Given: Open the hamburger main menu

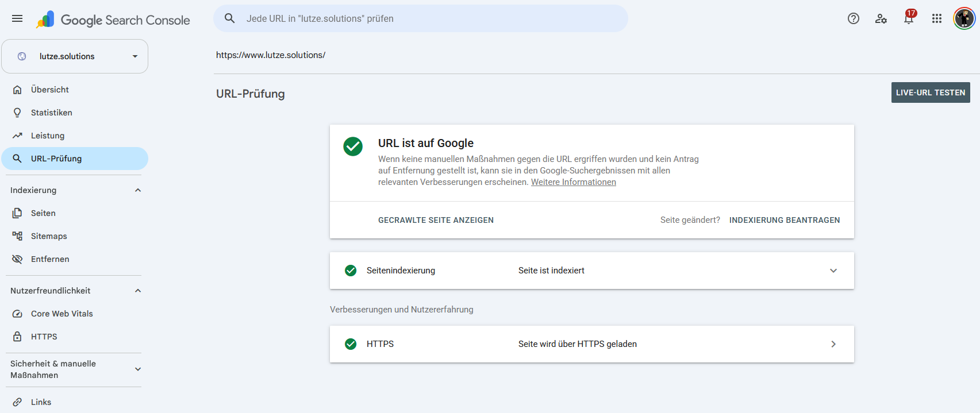Looking at the screenshot, I should 17,18.
